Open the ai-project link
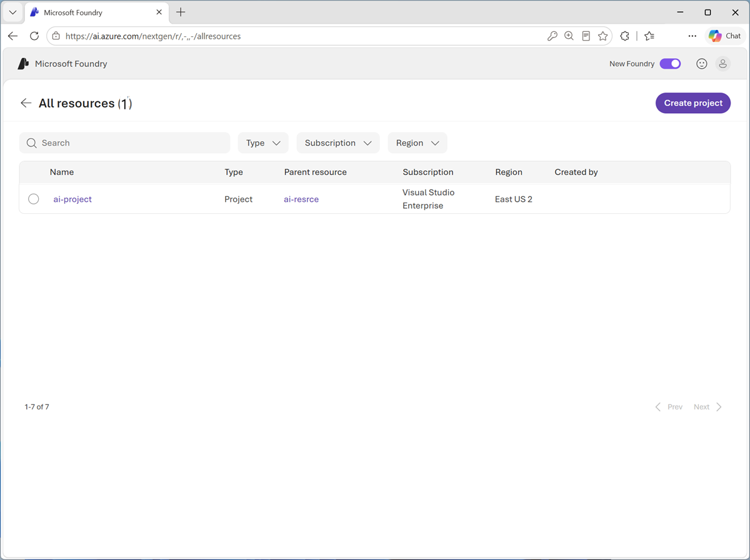The width and height of the screenshot is (750, 560). [72, 199]
